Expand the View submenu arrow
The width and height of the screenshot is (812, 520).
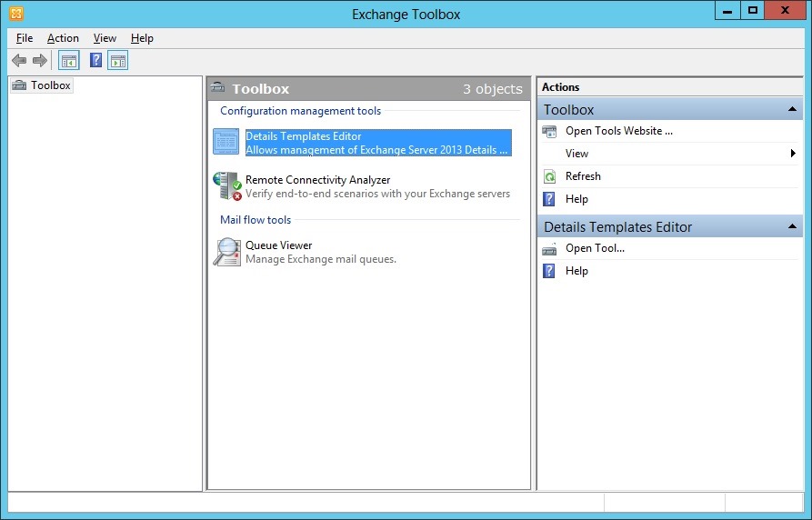[793, 154]
